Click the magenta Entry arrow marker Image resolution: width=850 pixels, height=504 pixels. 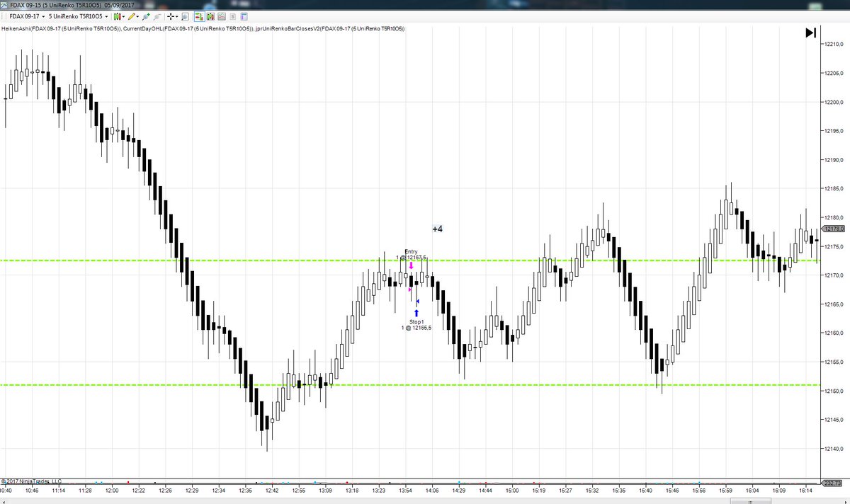(411, 266)
